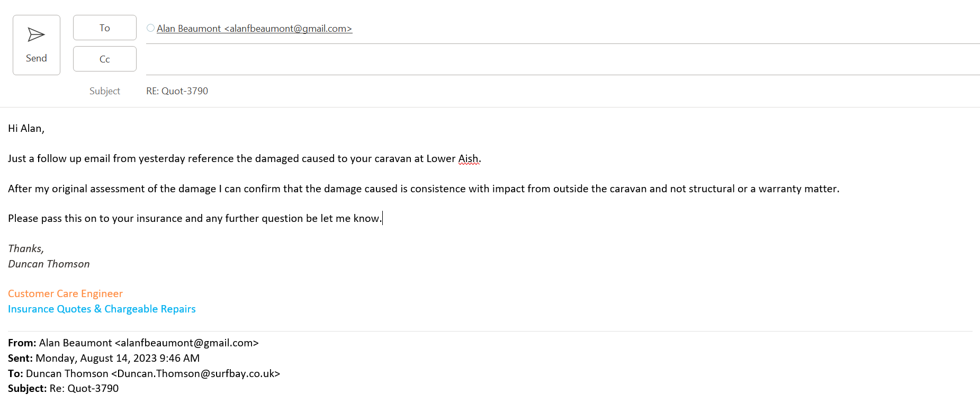Click "Insurance Quotes & Chargeable Repairs" blue text
Viewport: 980px width, 420px height.
point(102,309)
